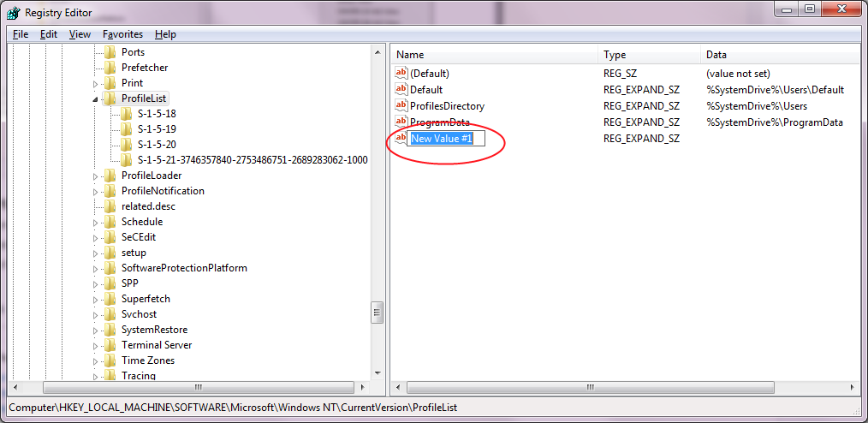
Task: Sort values by Name column header
Action: point(494,55)
